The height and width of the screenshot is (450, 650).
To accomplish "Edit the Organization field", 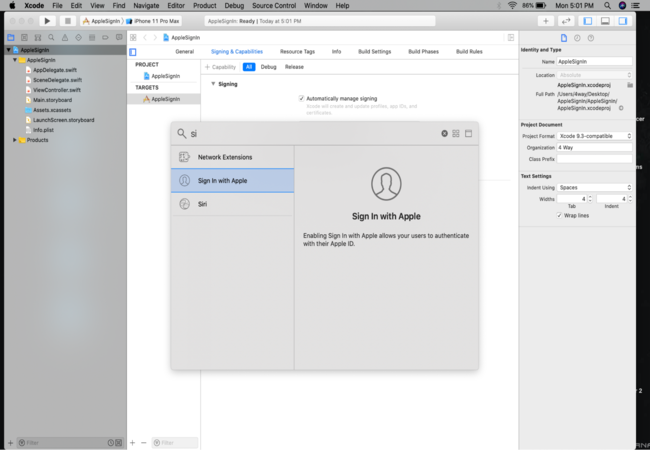I will pyautogui.click(x=594, y=148).
